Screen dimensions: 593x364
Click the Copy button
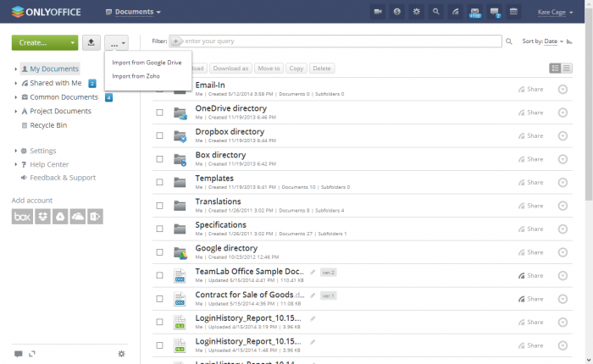click(296, 69)
